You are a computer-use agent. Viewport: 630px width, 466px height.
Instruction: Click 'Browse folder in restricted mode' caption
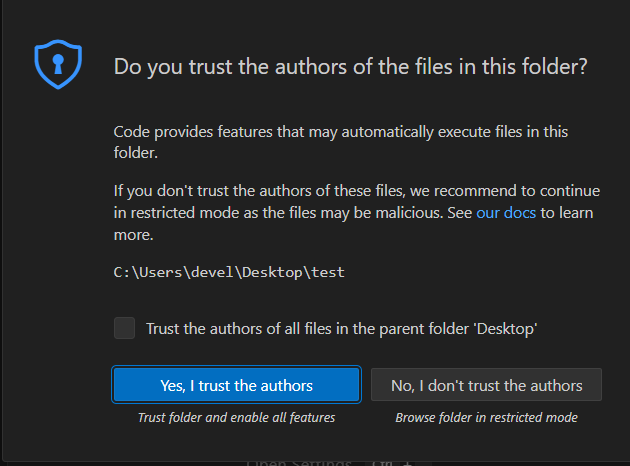(486, 417)
